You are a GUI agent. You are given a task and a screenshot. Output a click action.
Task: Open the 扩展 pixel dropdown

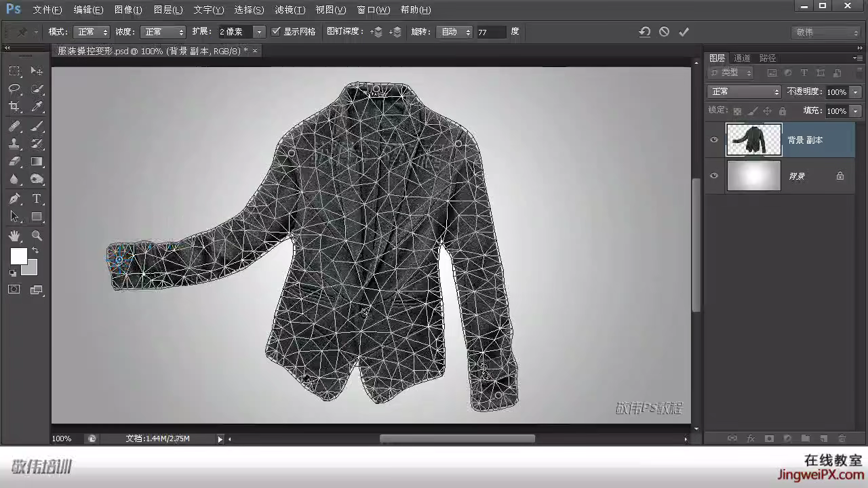(260, 32)
